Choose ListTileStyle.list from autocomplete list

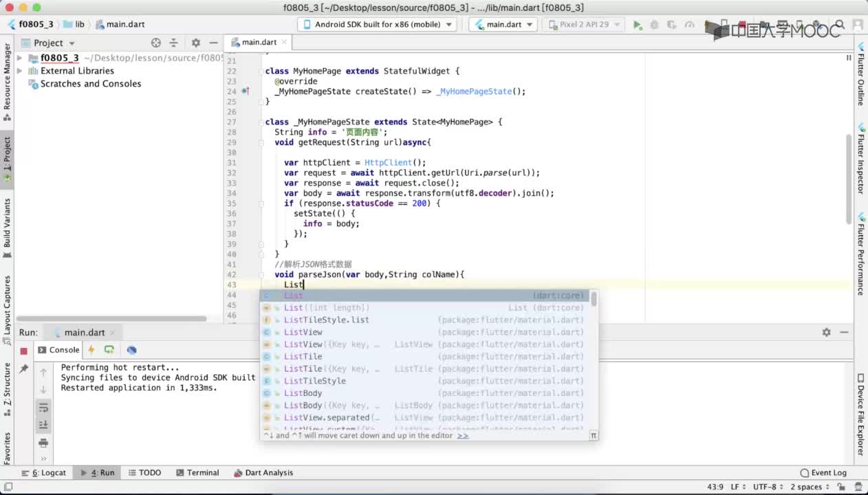coord(424,320)
